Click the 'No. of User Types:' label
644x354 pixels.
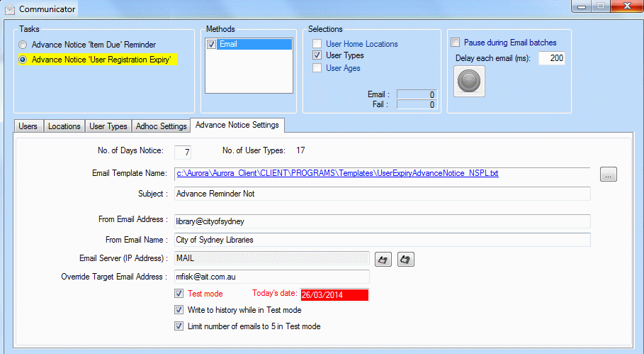point(254,150)
